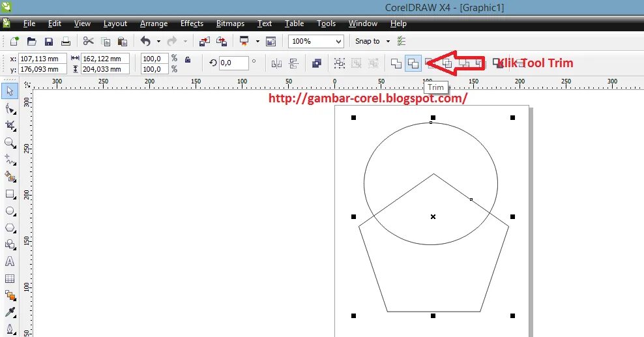Click the Print icon in the toolbar
Viewport: 644px width, 337px height.
tap(66, 41)
